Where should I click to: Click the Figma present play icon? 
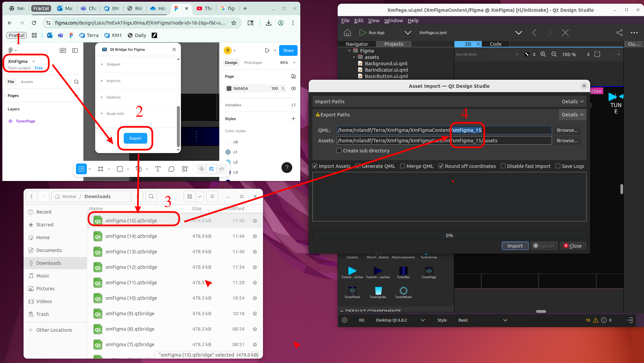pyautogui.click(x=267, y=50)
